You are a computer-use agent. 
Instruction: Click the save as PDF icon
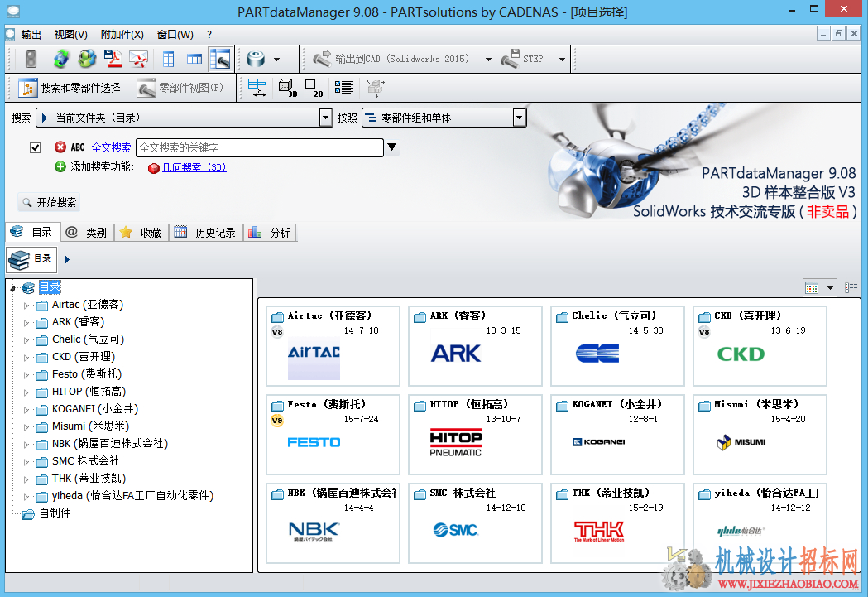tap(113, 59)
